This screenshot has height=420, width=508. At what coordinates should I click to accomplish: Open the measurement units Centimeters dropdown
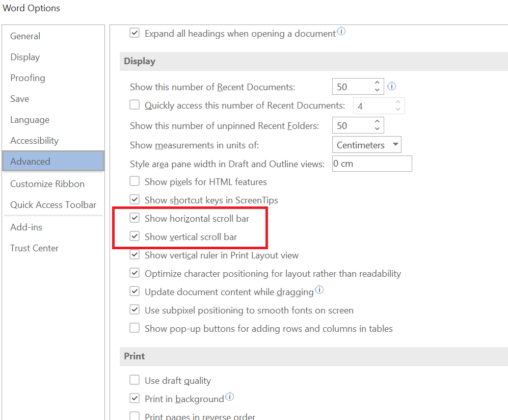[367, 145]
